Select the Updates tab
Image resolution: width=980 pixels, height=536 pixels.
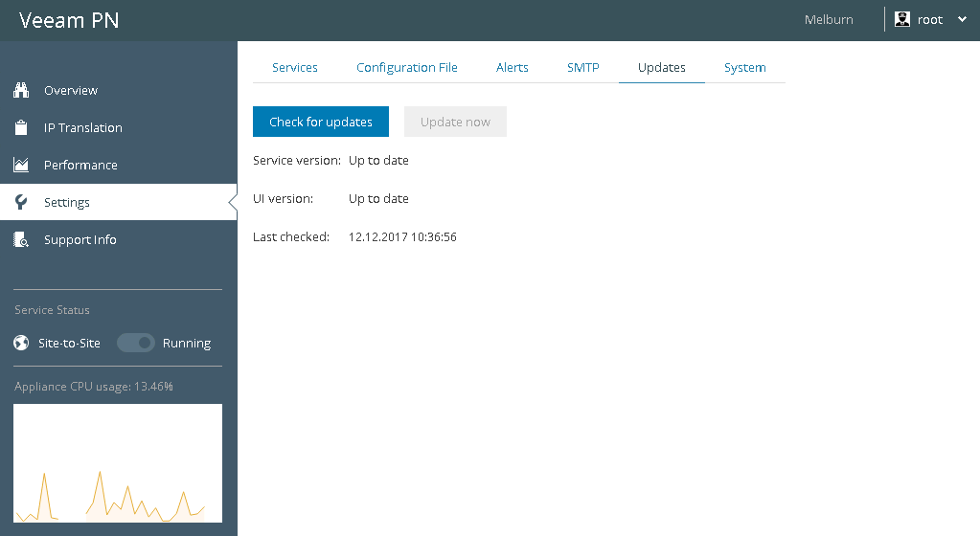[x=662, y=67]
